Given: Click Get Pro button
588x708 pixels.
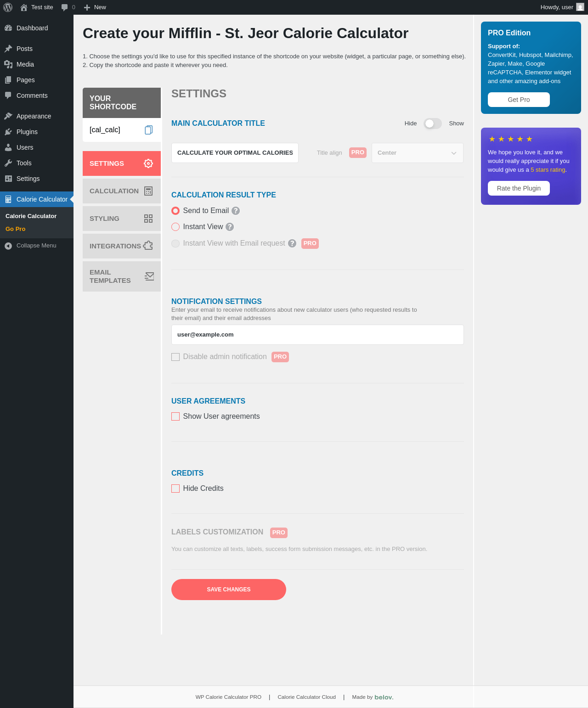Looking at the screenshot, I should (519, 100).
